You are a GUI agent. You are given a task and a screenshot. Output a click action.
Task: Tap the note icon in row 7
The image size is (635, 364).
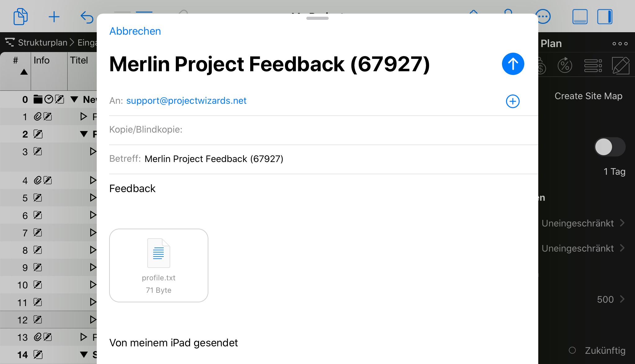point(38,232)
